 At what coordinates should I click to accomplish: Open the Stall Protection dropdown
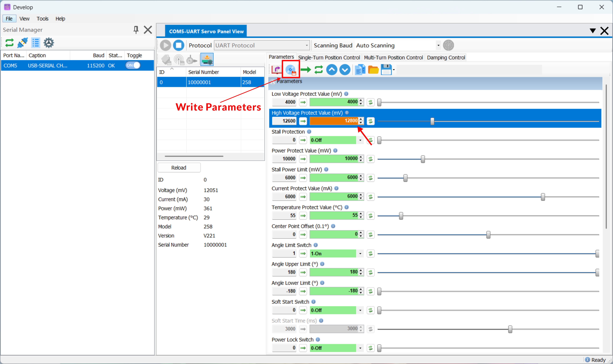coord(360,140)
